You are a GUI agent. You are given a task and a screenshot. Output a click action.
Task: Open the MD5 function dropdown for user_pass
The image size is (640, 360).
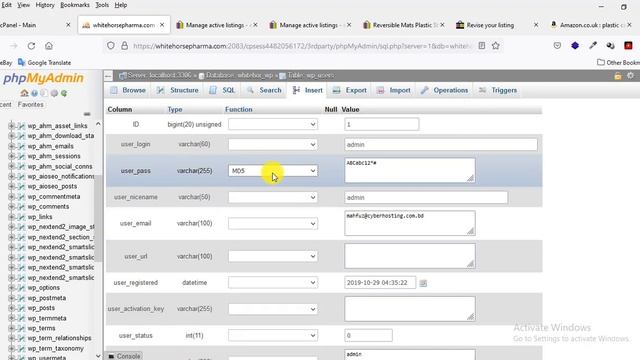(x=273, y=171)
